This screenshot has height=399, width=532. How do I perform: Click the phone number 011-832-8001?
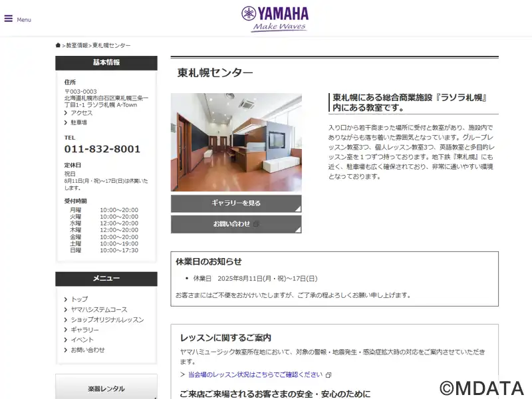coord(102,149)
